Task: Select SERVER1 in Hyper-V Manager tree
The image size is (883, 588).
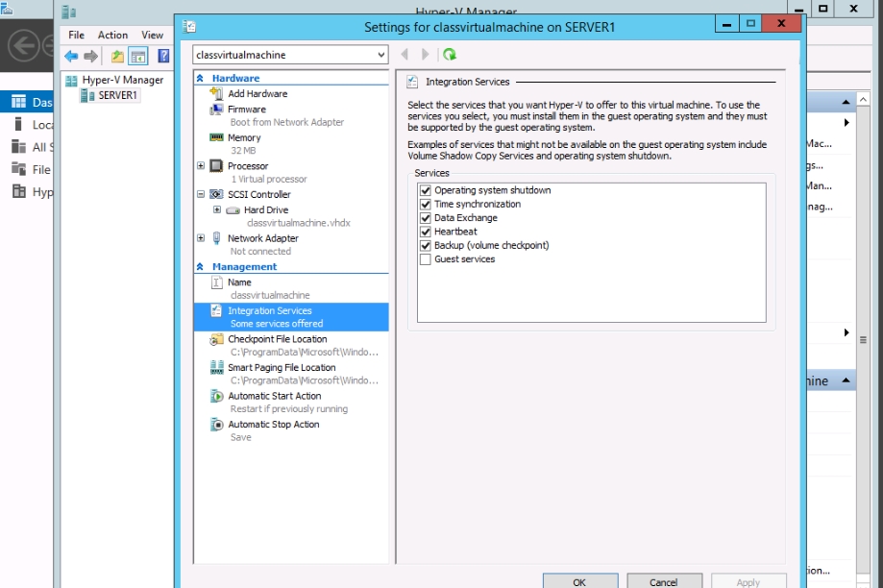Action: [x=118, y=95]
